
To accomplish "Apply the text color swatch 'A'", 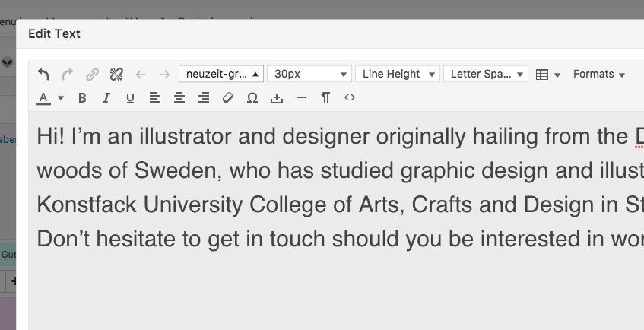I will pyautogui.click(x=43, y=97).
